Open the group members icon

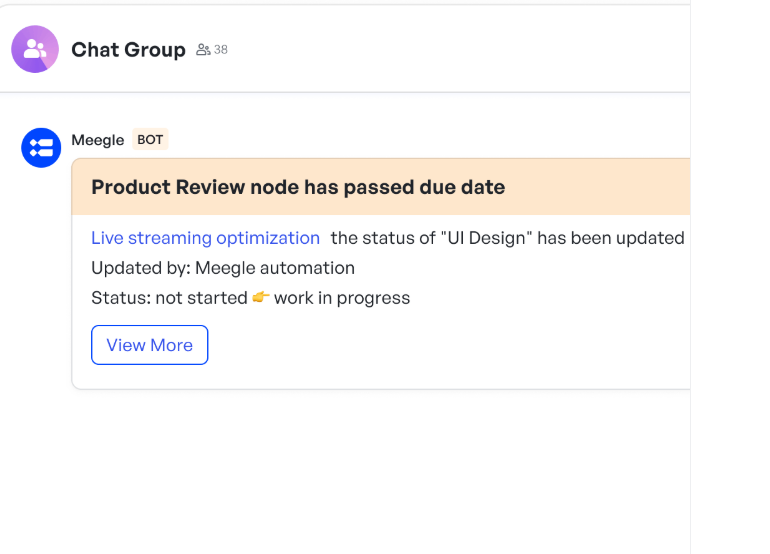[203, 50]
